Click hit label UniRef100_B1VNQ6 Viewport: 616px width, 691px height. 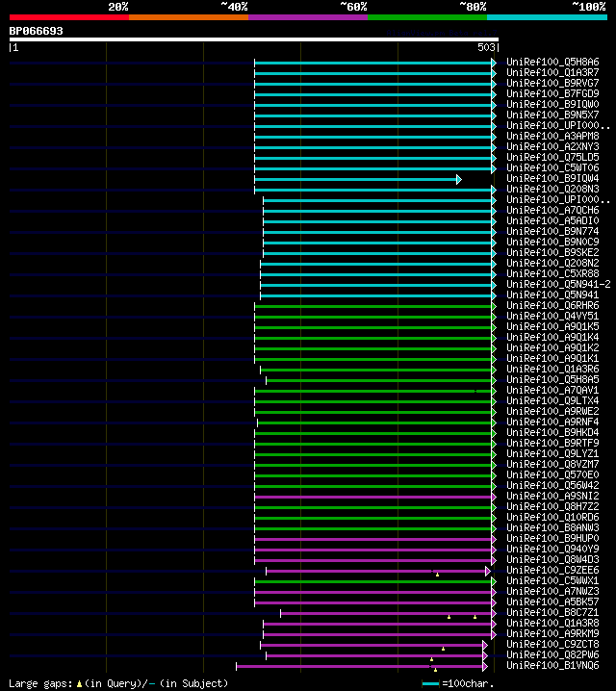coord(552,665)
